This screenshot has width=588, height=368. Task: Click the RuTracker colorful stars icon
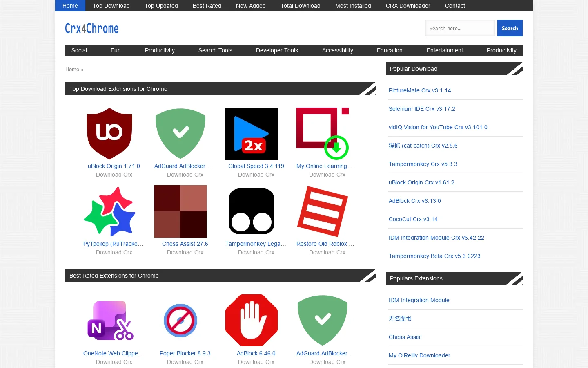(x=109, y=211)
